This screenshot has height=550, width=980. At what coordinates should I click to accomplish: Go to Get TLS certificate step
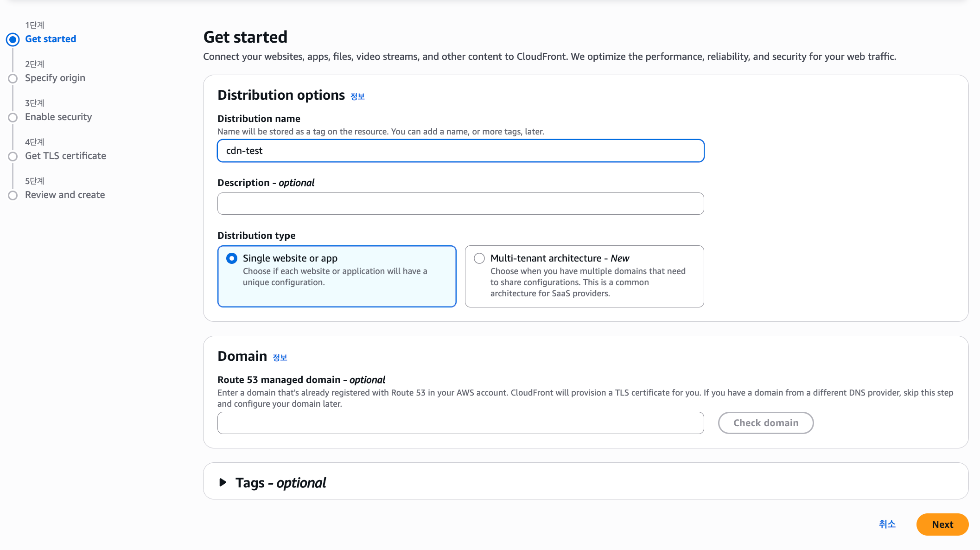tap(65, 156)
